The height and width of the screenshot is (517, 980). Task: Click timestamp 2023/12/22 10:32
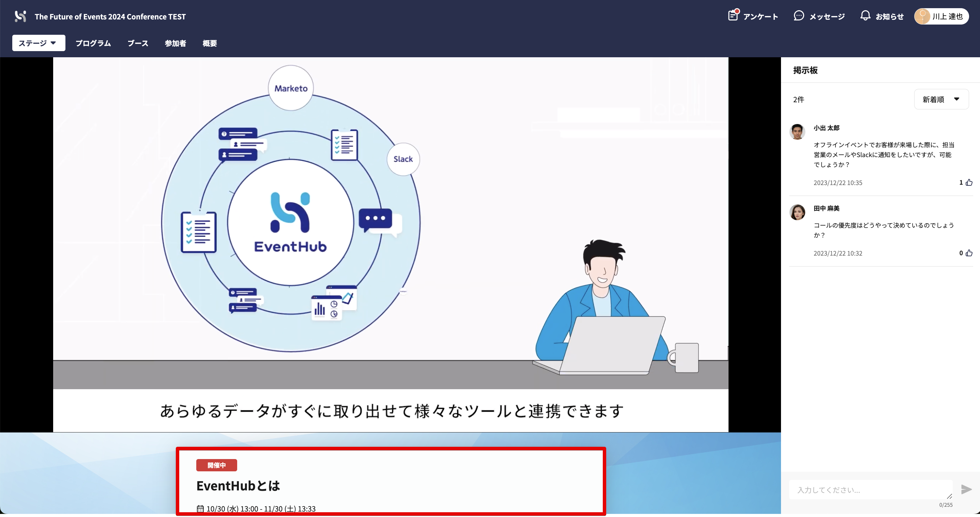[838, 253]
